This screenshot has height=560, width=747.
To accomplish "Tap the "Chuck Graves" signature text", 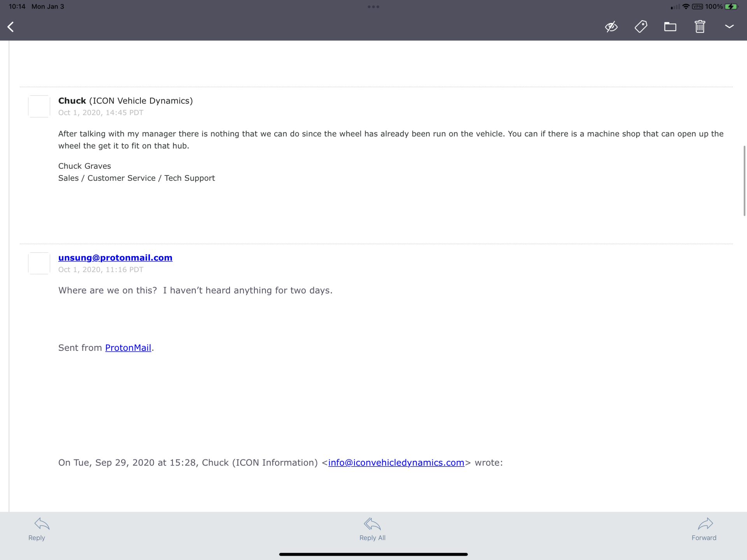I will pyautogui.click(x=84, y=166).
